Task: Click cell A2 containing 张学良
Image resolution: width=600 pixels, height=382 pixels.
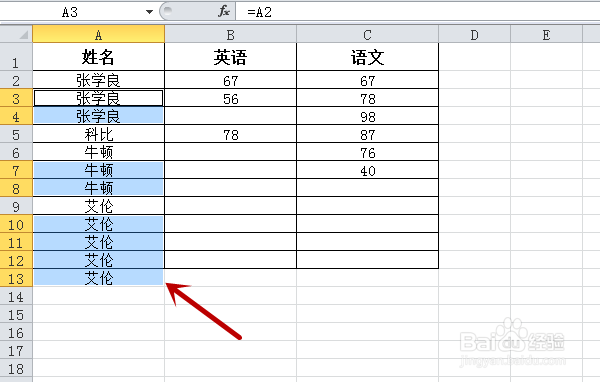Action: point(99,80)
